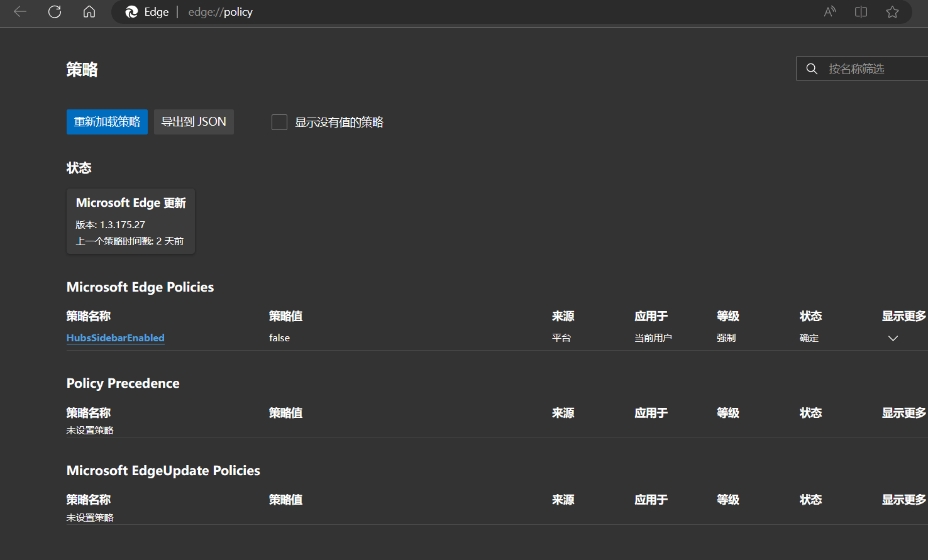This screenshot has width=928, height=560.
Task: Select the 强制 level cell
Action: point(726,338)
